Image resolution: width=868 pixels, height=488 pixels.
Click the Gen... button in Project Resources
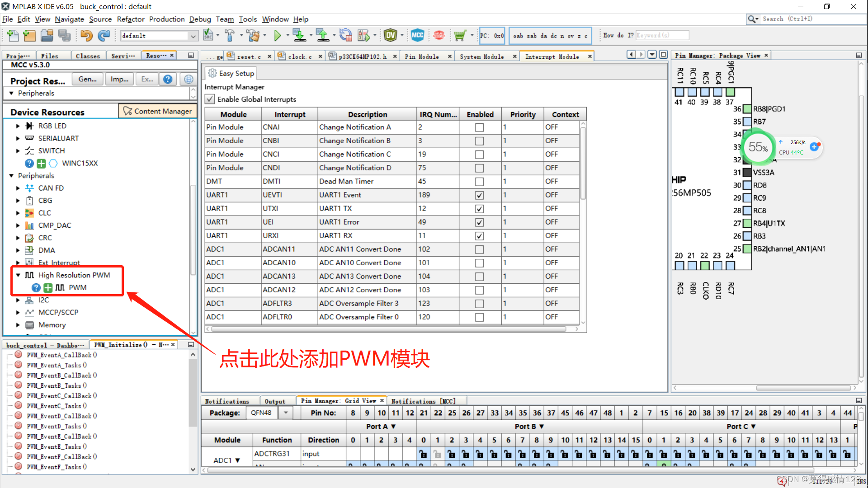pyautogui.click(x=87, y=79)
